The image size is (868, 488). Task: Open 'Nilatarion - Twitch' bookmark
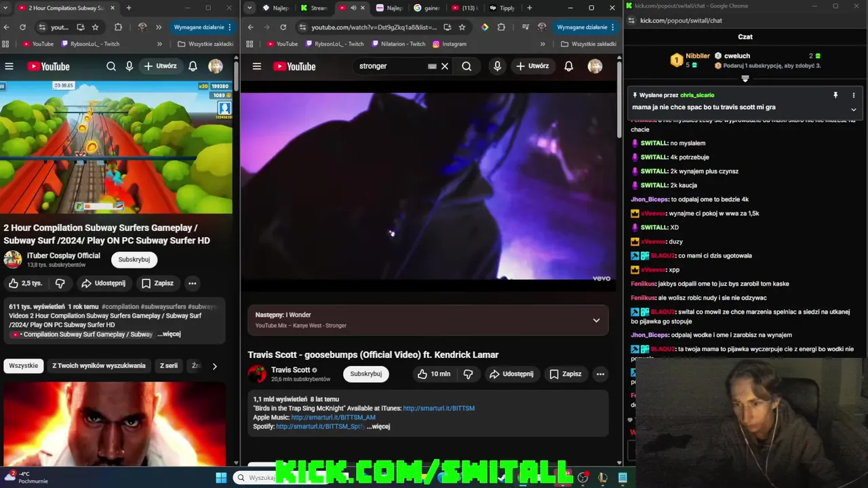(x=399, y=44)
